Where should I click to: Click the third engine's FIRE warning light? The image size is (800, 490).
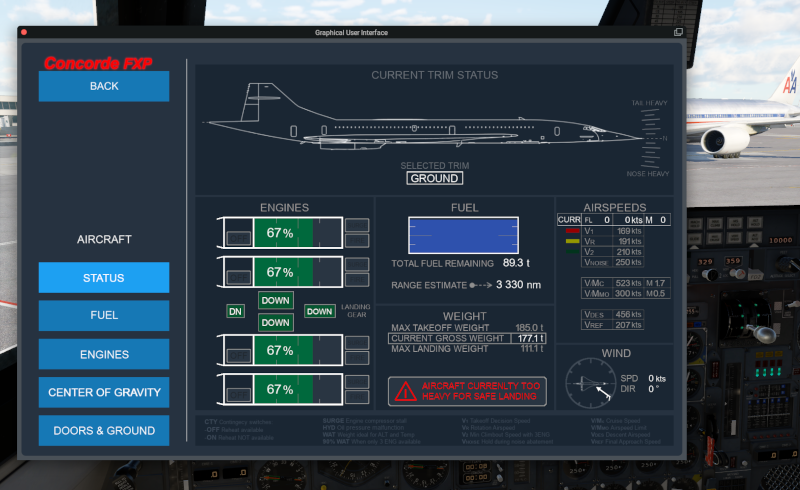[357, 358]
